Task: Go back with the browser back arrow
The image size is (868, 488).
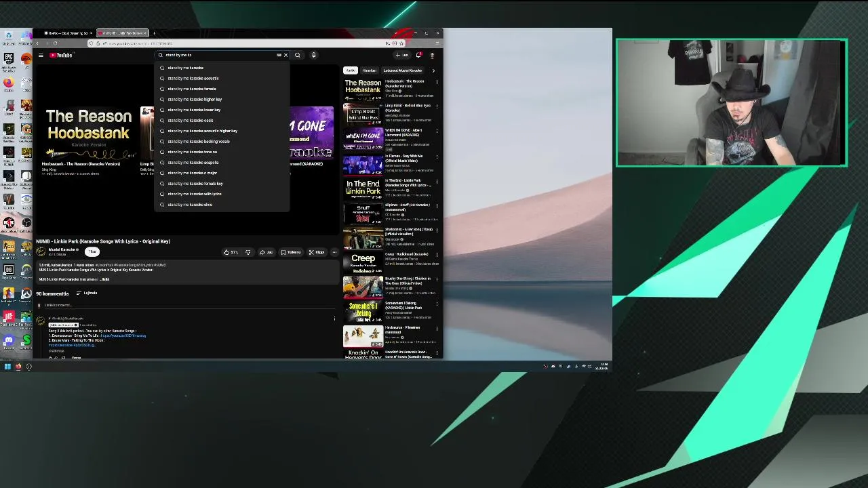Action: click(x=37, y=43)
